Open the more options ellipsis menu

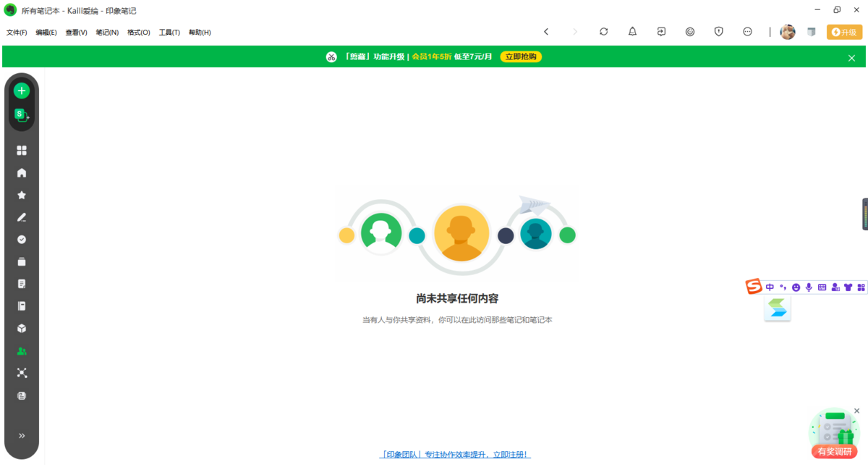pyautogui.click(x=747, y=32)
